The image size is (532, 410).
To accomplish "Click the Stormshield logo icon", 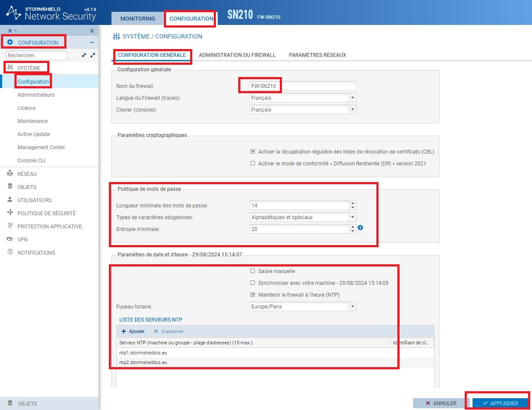I will click(14, 13).
